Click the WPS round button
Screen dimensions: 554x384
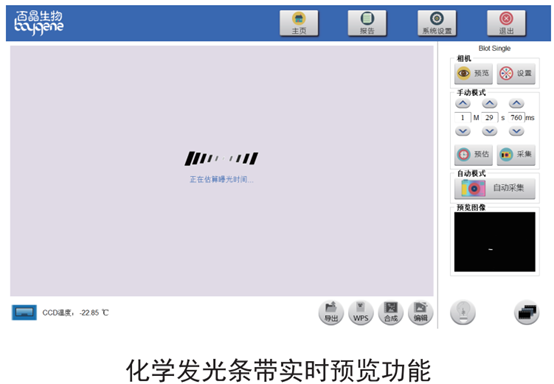click(x=361, y=313)
